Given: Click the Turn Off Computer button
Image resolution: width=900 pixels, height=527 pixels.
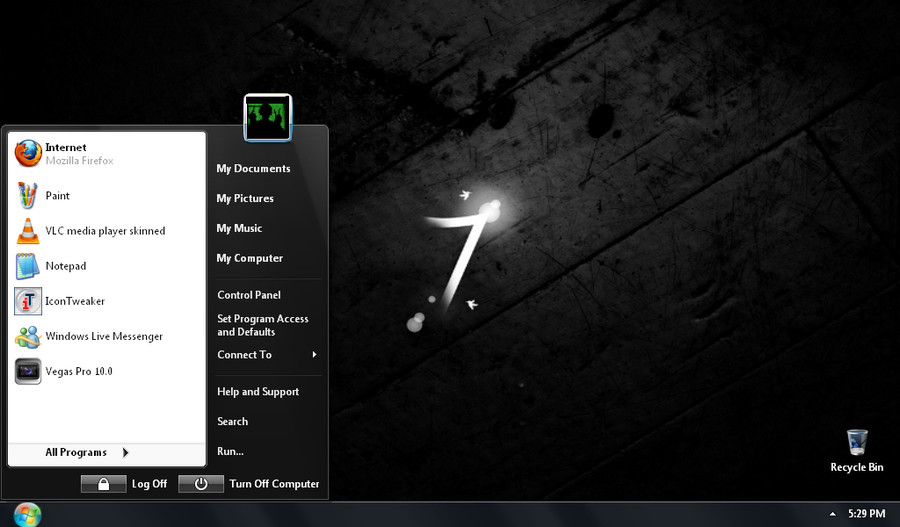Looking at the screenshot, I should (250, 484).
